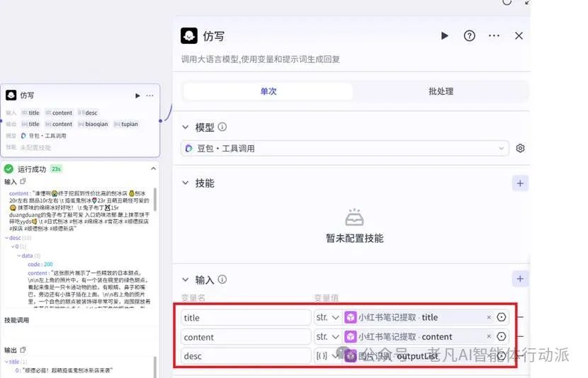Click the 技能调用 section label

coord(16,320)
